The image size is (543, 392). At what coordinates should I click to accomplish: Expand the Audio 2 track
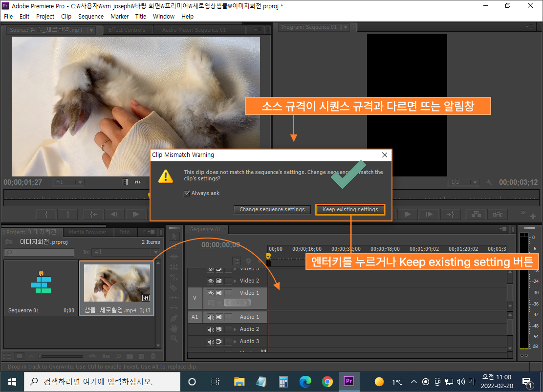[235, 329]
